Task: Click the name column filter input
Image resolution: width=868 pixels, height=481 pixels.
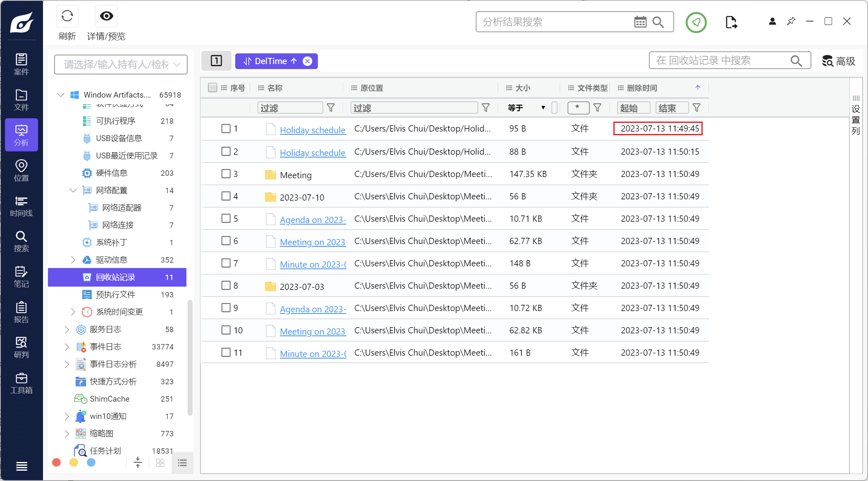Action: (290, 108)
